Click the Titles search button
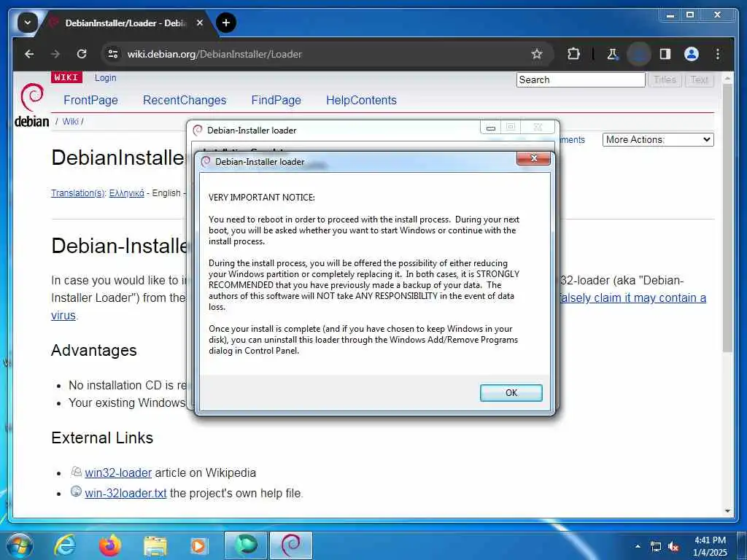This screenshot has height=560, width=747. click(665, 79)
